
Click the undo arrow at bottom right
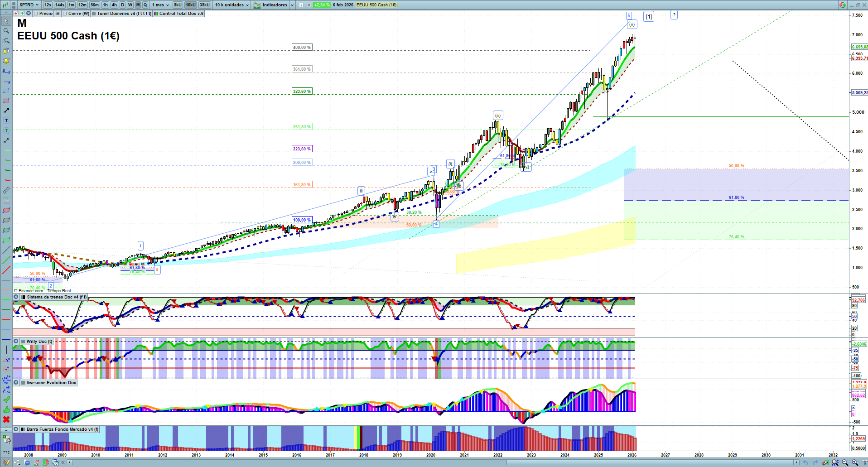click(805, 462)
